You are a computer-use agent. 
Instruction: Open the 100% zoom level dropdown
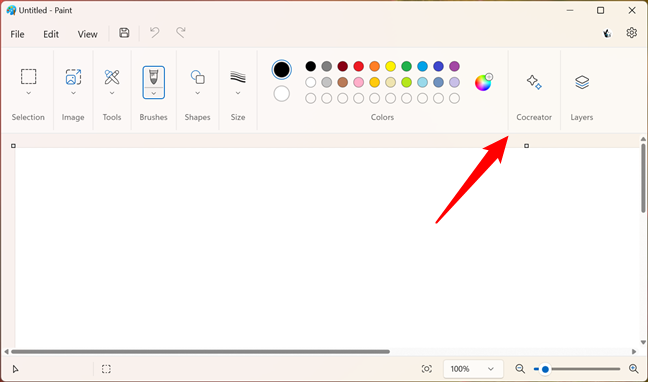pos(473,369)
